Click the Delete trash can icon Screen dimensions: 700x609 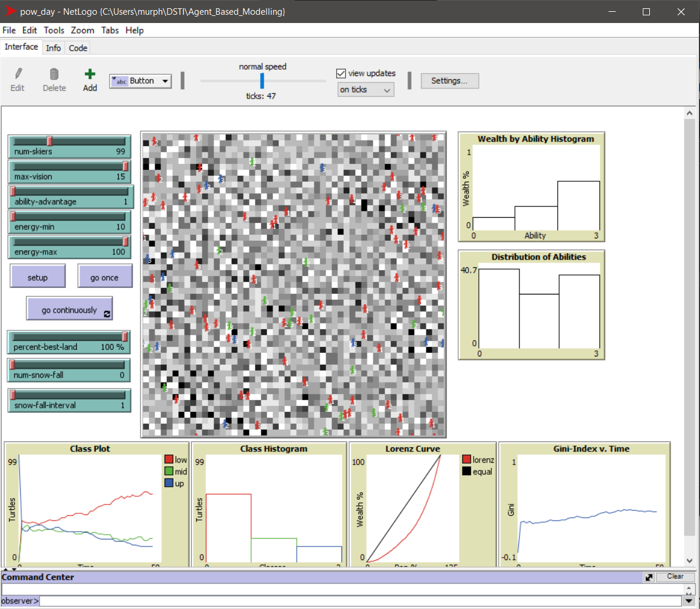pyautogui.click(x=54, y=74)
